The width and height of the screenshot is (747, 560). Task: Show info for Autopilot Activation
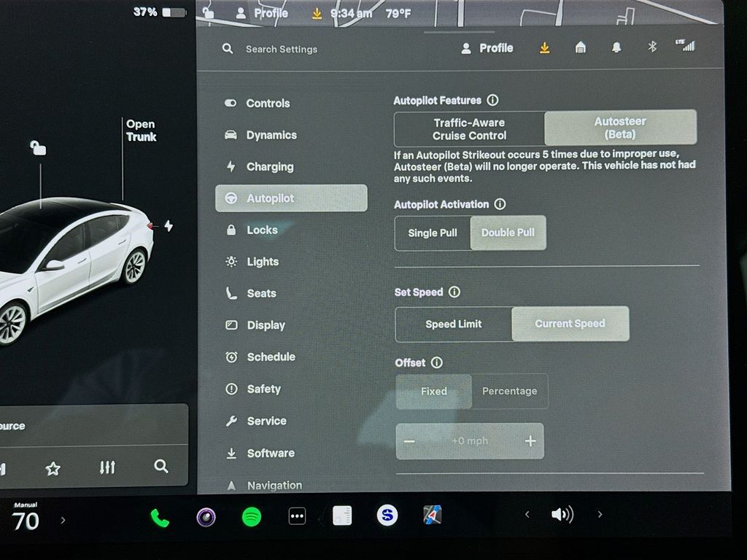[x=500, y=204]
